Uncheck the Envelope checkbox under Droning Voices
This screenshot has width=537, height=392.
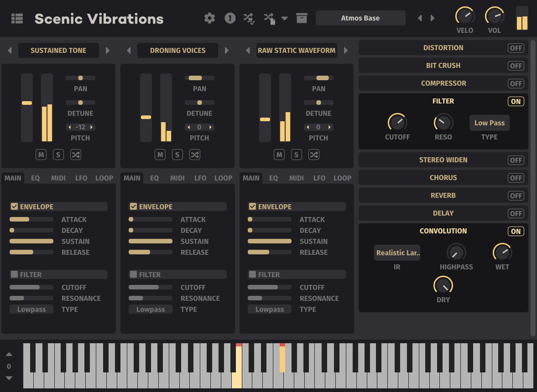pos(133,206)
